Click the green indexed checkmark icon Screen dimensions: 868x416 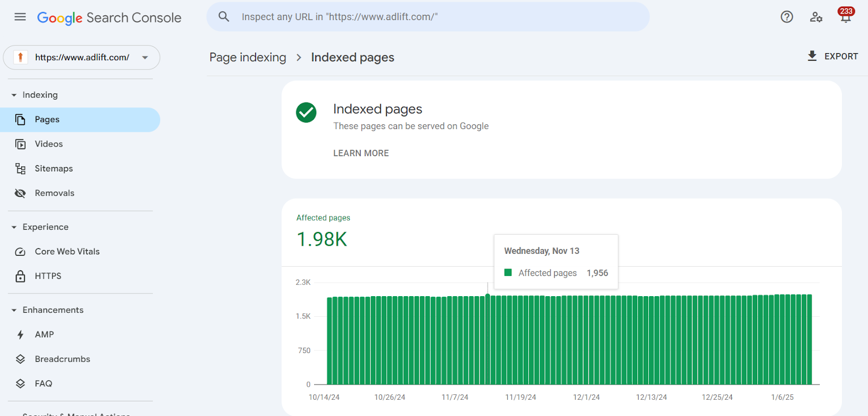tap(306, 112)
